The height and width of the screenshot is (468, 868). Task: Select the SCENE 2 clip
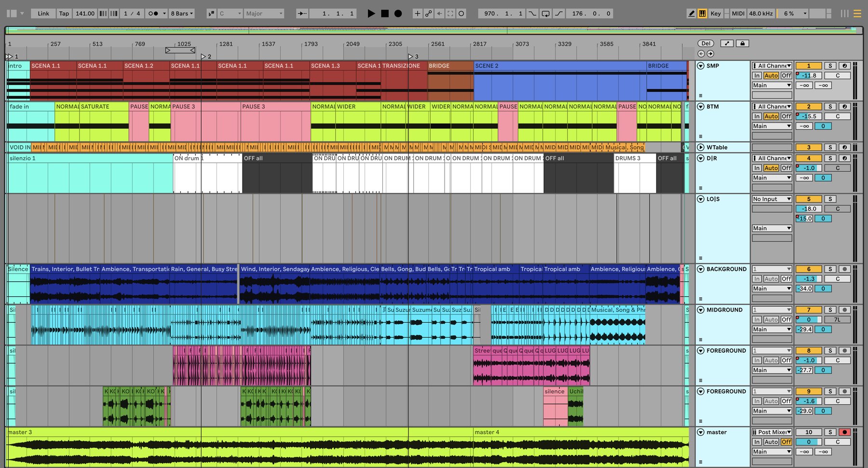pos(560,66)
